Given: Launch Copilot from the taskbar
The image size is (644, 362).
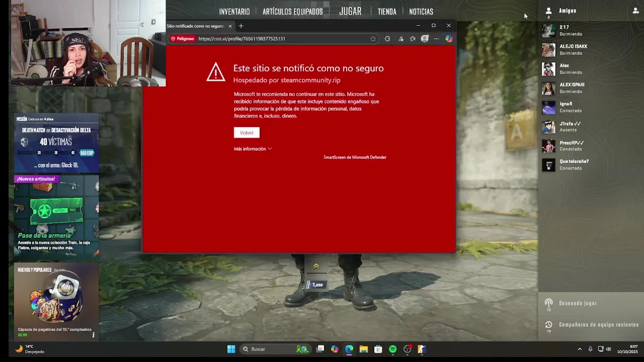Looking at the screenshot, I should [335, 349].
